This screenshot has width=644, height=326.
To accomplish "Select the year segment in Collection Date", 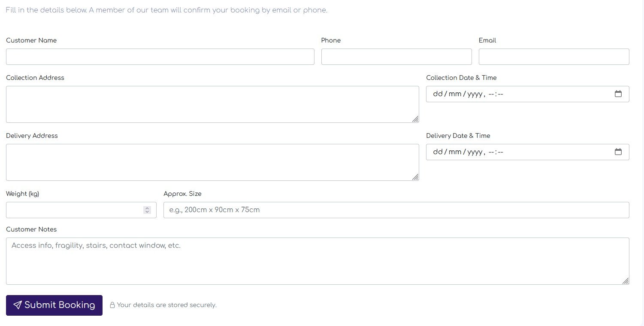I will pyautogui.click(x=475, y=94).
